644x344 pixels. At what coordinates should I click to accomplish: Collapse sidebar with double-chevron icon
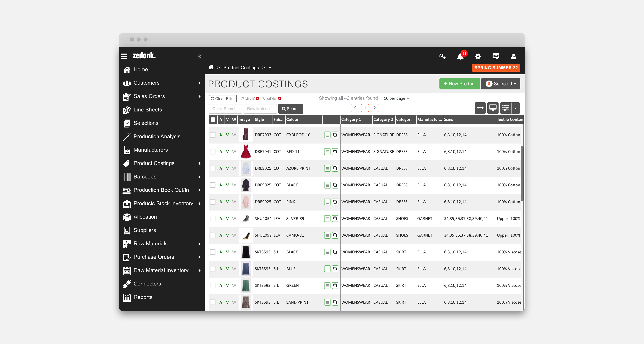click(200, 57)
